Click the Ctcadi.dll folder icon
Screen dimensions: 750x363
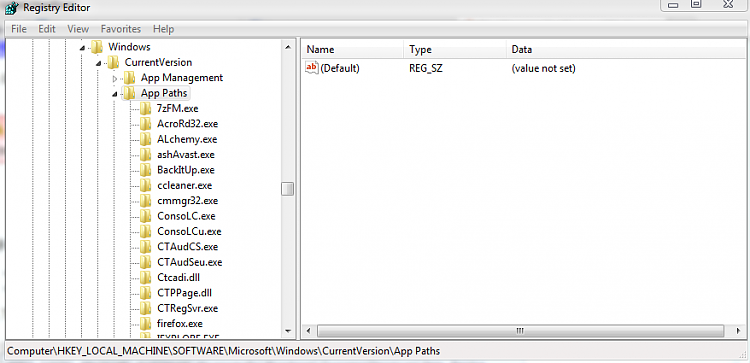click(x=145, y=277)
